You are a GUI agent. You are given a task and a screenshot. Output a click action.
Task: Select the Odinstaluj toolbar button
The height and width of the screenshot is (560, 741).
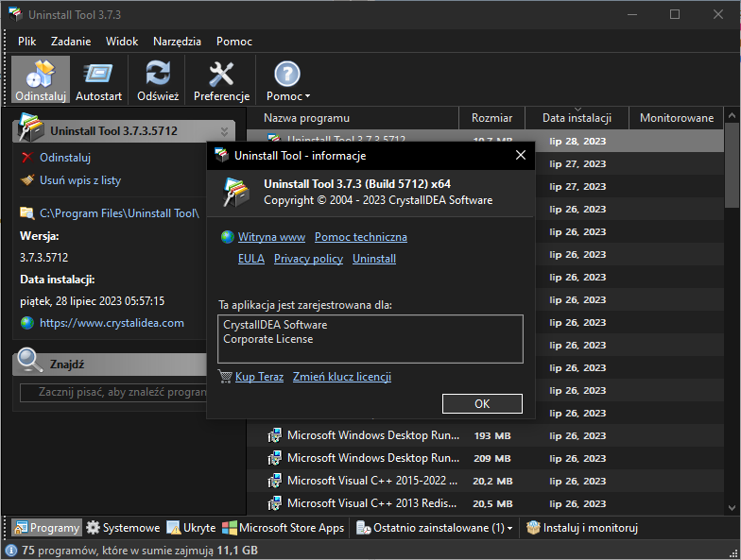pos(40,79)
